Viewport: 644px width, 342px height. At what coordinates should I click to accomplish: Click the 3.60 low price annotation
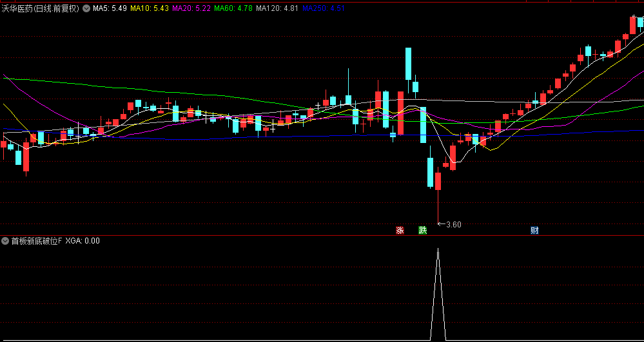(453, 224)
